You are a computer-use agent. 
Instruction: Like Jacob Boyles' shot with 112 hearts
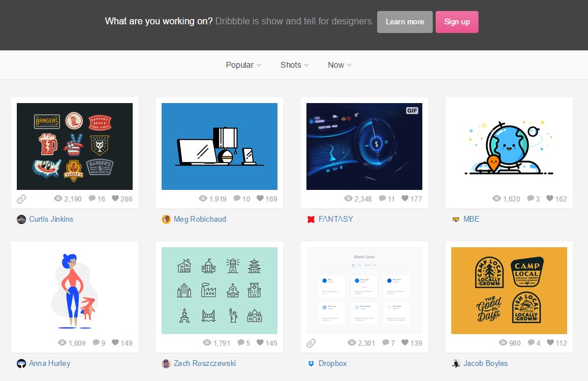tap(550, 342)
